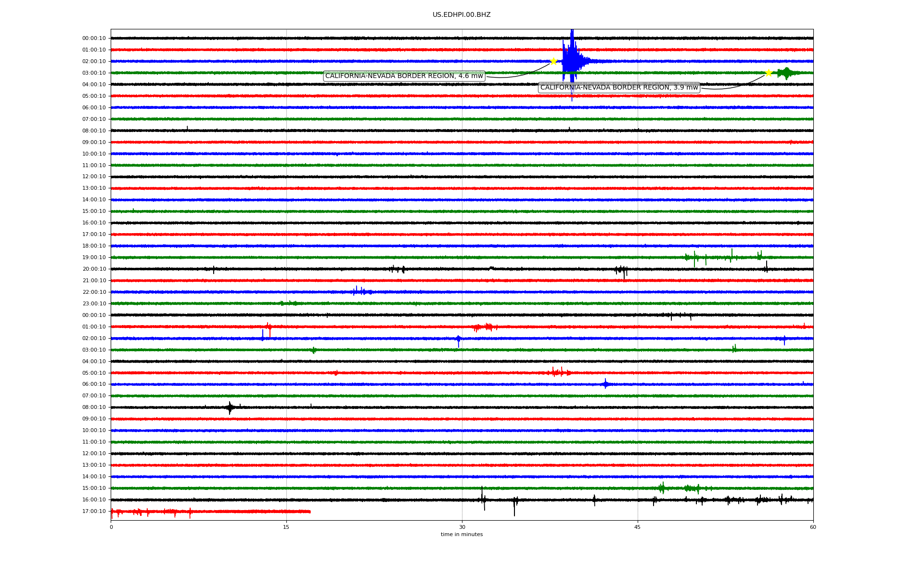This screenshot has height=578, width=924.
Task: Click the large blue earthquake waveform burst
Action: click(x=572, y=61)
